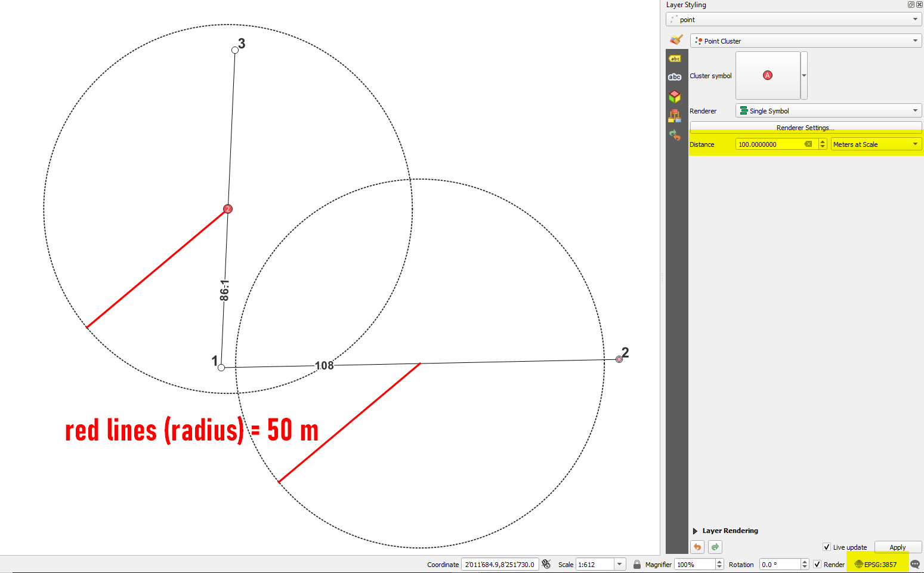Screen dimensions: 924x573
Task: Open the 3D View tab icon
Action: [x=675, y=96]
